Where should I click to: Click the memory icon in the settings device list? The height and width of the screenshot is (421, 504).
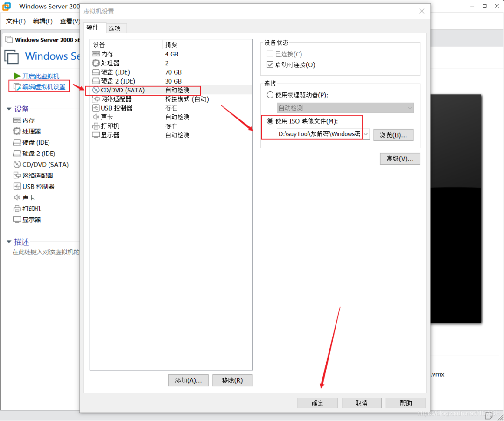[x=96, y=54]
